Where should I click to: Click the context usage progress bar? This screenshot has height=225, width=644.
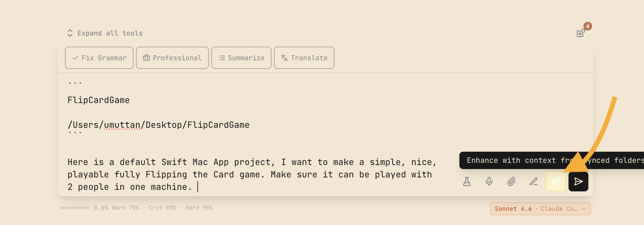pos(75,208)
